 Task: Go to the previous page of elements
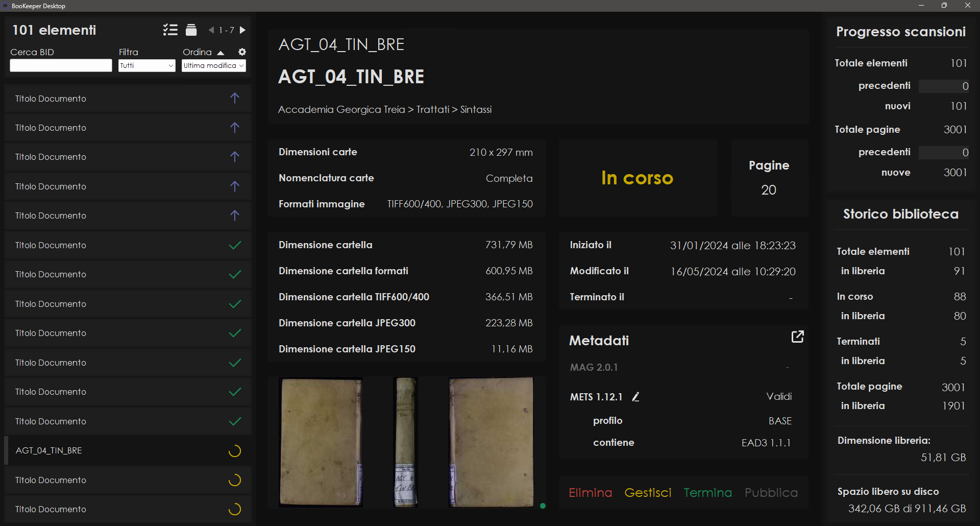(211, 30)
